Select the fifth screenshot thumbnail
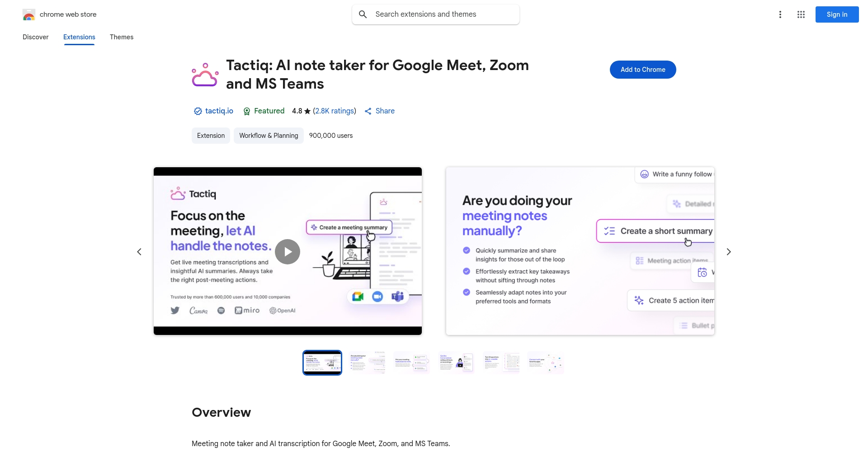 501,363
